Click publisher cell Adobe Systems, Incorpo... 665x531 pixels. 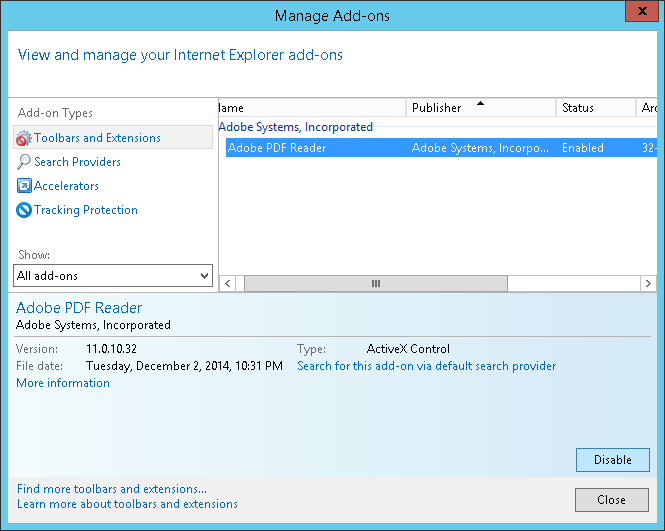point(480,148)
